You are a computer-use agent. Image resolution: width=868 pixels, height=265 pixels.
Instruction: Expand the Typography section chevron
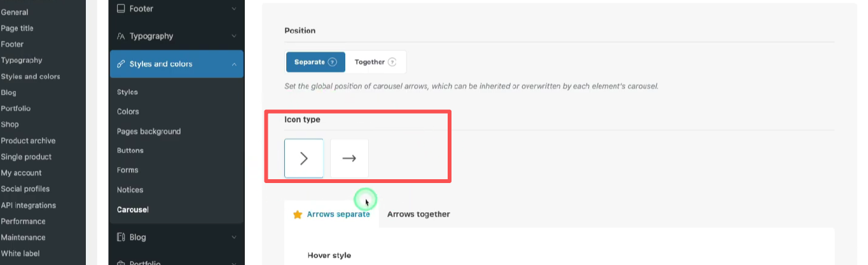(234, 36)
